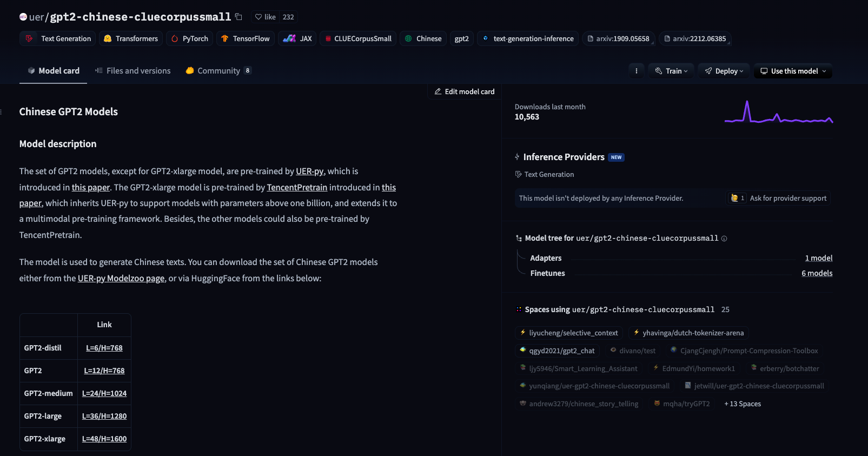Copy model name with the copy icon
Viewport: 868px width, 456px height.
238,17
